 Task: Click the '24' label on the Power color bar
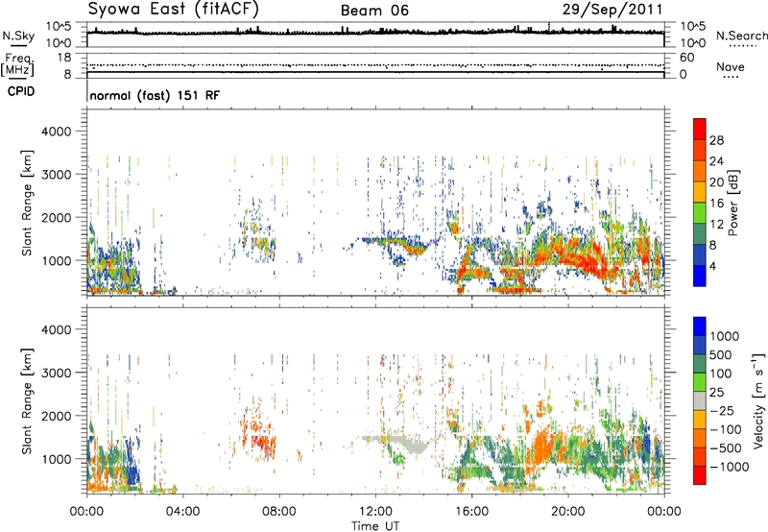[716, 161]
